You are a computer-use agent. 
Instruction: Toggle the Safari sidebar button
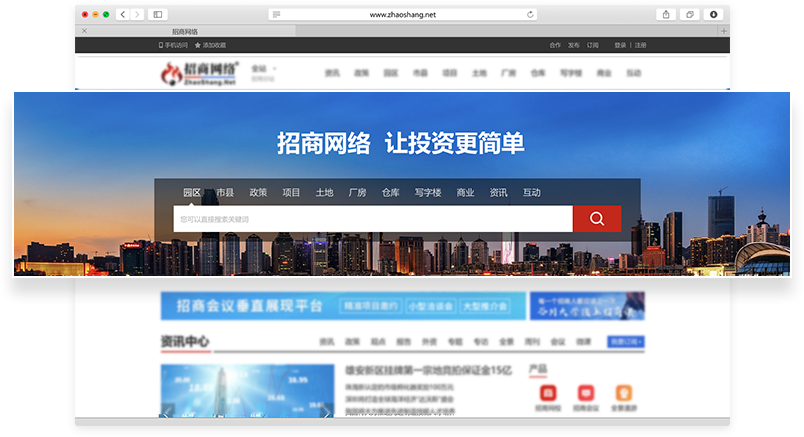(158, 15)
